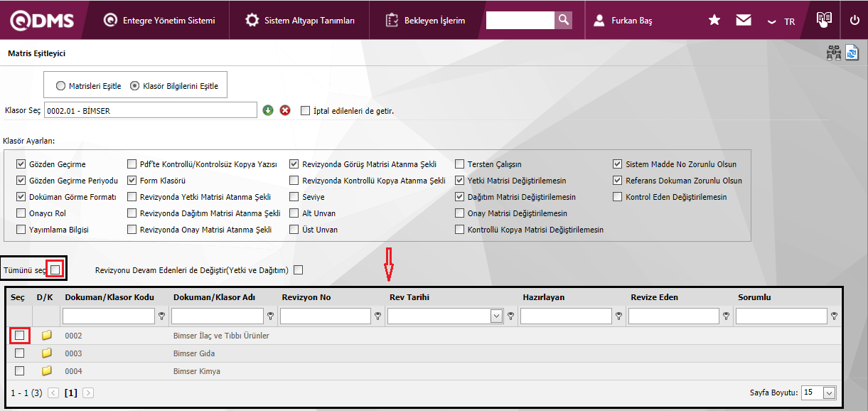This screenshot has width=868, height=411.
Task: Click the refresh document icon at top right
Action: (852, 53)
